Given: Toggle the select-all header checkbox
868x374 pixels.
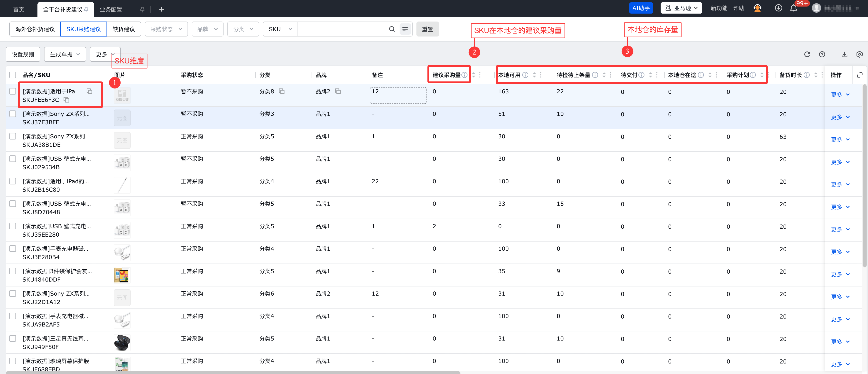Looking at the screenshot, I should [x=13, y=75].
